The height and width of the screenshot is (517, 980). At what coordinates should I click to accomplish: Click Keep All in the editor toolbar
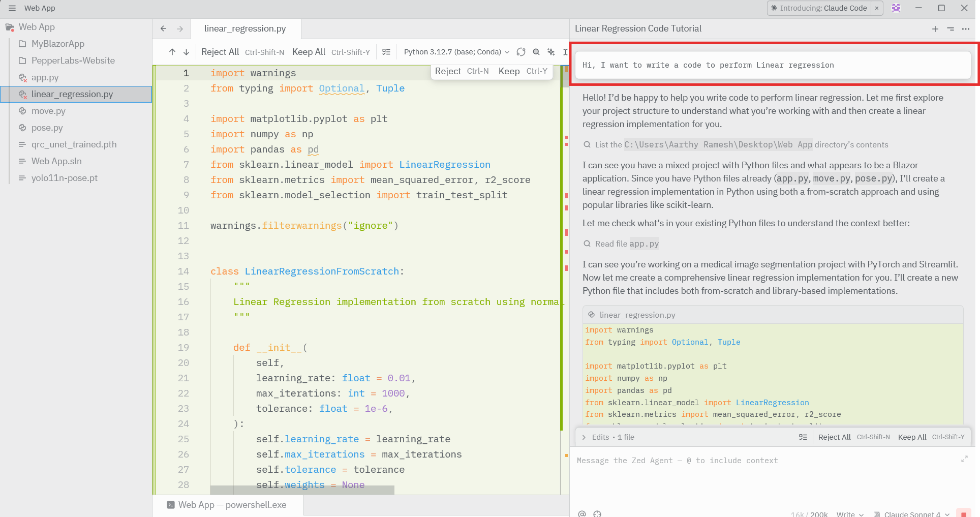point(309,52)
